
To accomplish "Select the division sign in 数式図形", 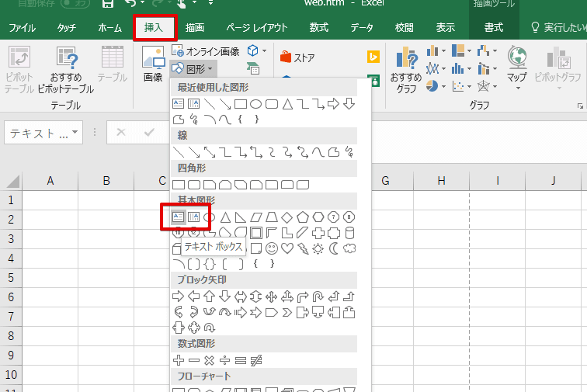I will coord(224,360).
